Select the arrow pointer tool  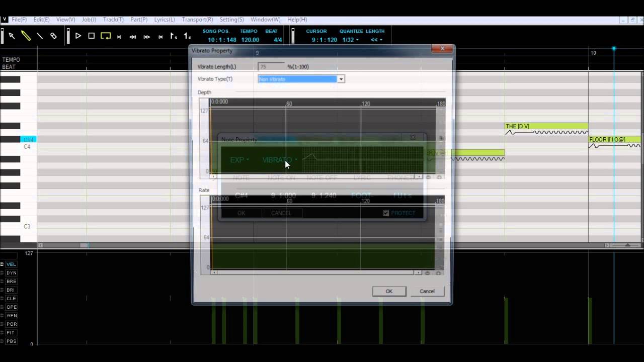(x=12, y=36)
